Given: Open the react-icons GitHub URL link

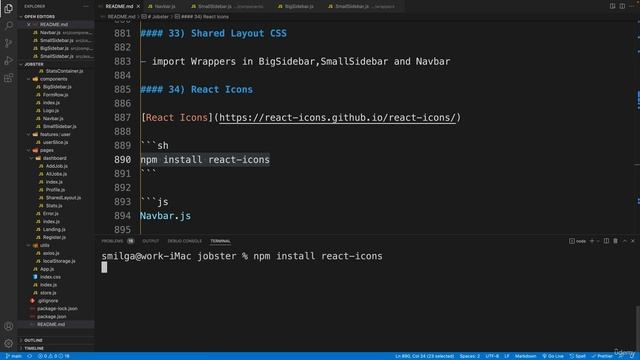Looking at the screenshot, I should tap(337, 118).
